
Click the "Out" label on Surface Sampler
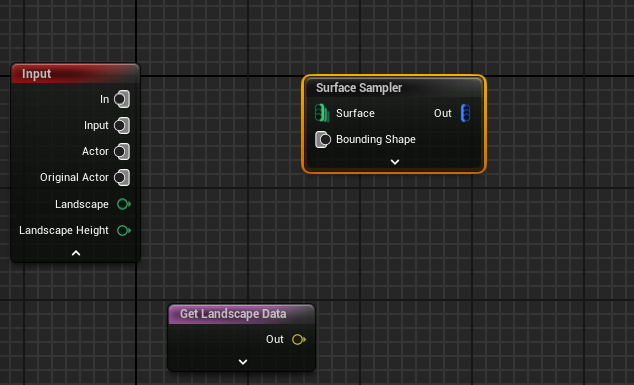(442, 113)
